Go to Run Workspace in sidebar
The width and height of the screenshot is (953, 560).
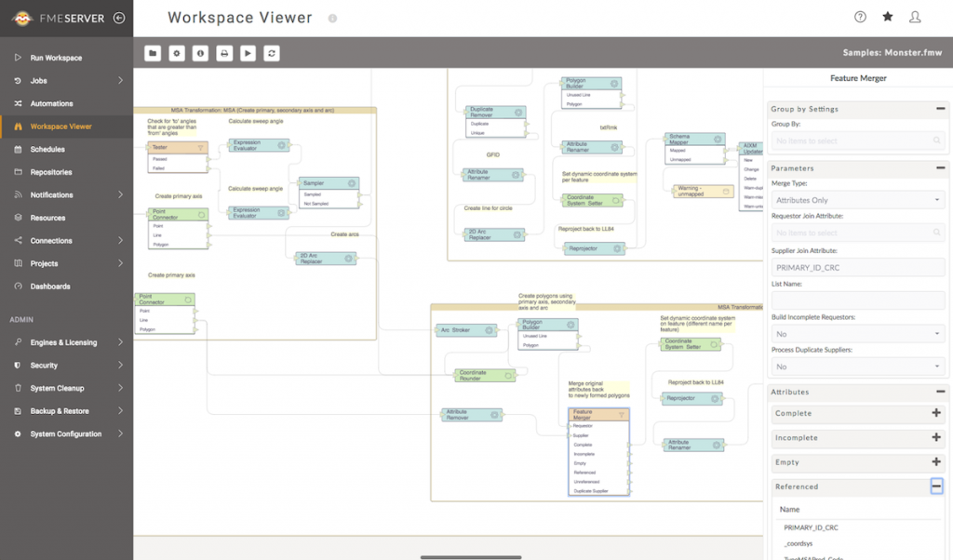56,58
